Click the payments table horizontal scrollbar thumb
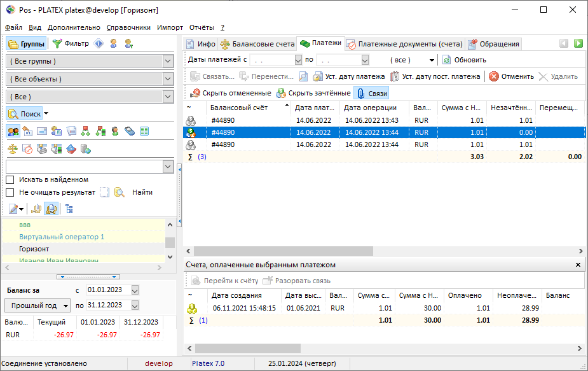 [x=284, y=251]
